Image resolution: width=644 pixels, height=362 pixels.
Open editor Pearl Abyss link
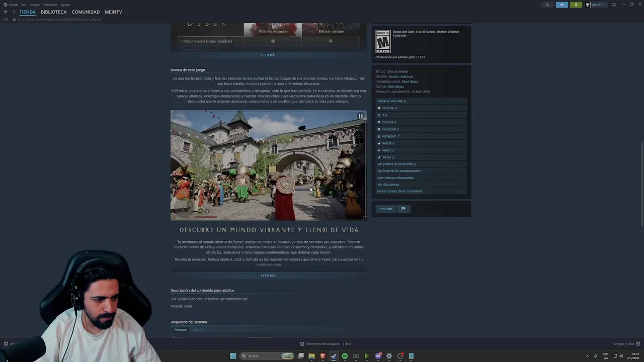pyautogui.click(x=395, y=86)
